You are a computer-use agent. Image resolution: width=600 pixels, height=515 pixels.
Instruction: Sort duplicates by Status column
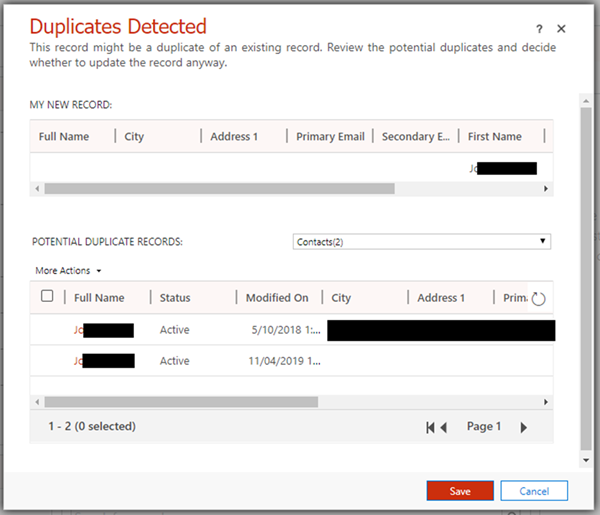175,298
